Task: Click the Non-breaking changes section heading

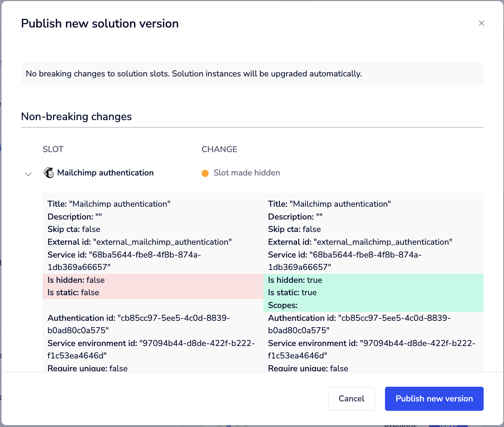Action: tap(76, 117)
